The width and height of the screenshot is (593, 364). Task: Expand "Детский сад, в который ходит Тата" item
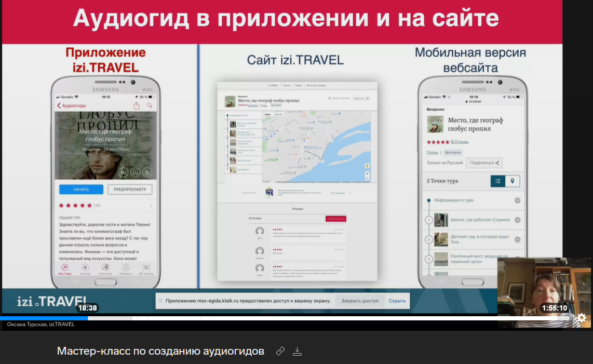(517, 239)
